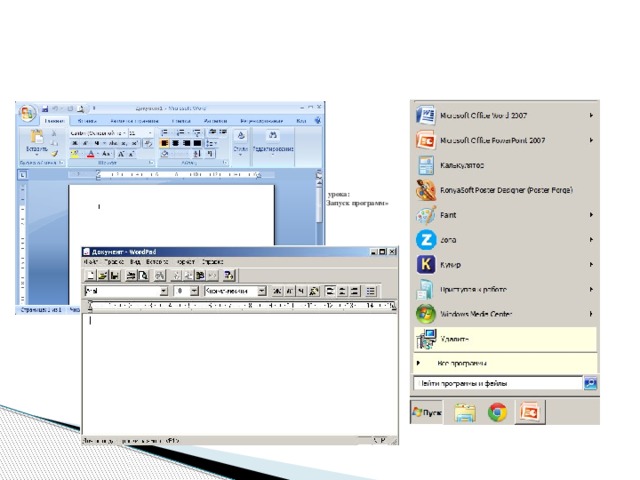
Task: Increase the indent in the Word Paragraph group
Action: (222, 132)
